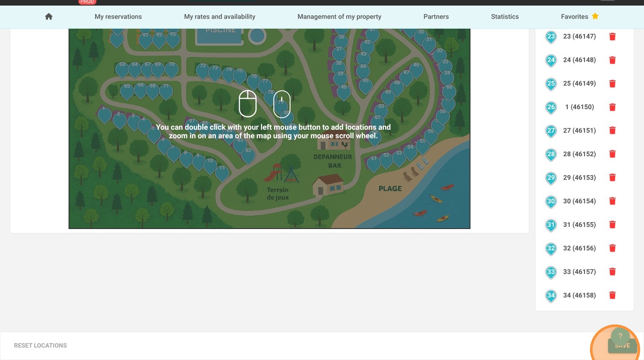Click the 29 (46153) label
Screen dimensions: 644x360
[x=579, y=178]
